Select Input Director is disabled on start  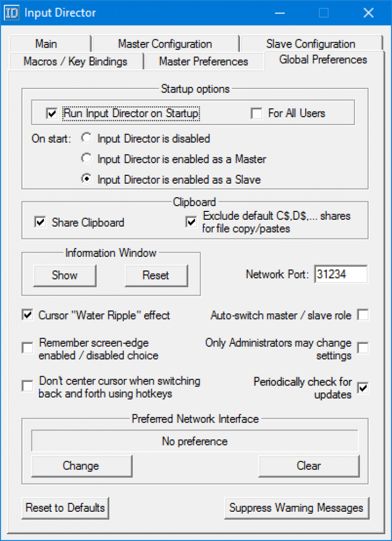[87, 139]
